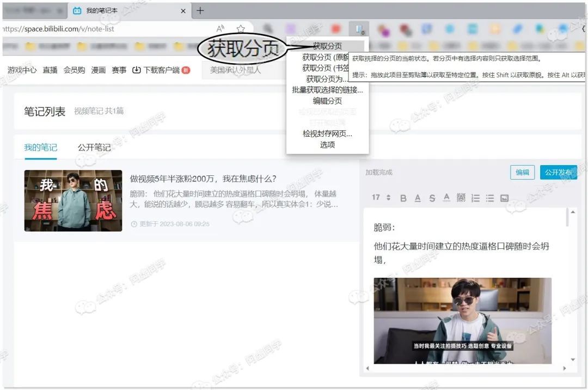Toggle bold formatting in note editor
Image resolution: width=588 pixels, height=390 pixels.
pos(403,198)
